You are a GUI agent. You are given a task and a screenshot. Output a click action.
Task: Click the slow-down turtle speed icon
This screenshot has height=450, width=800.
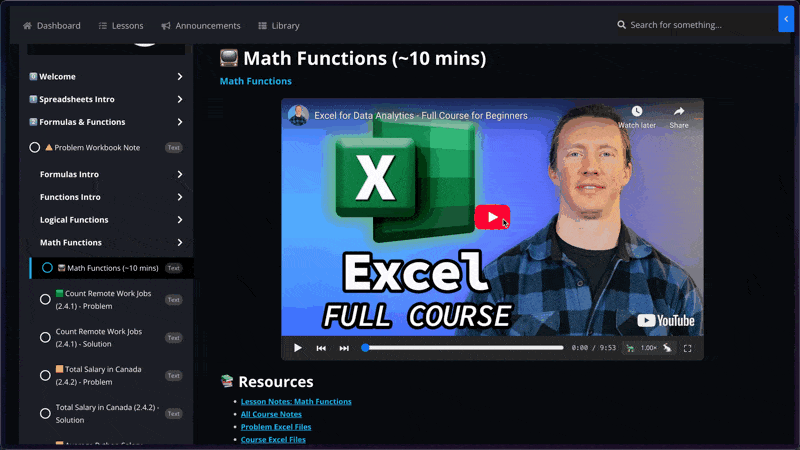pos(630,348)
